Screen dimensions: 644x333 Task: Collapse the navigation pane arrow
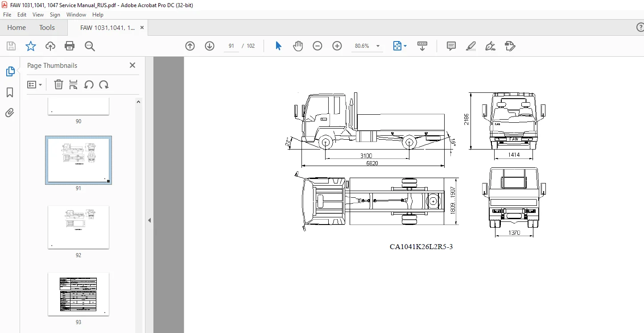click(149, 220)
